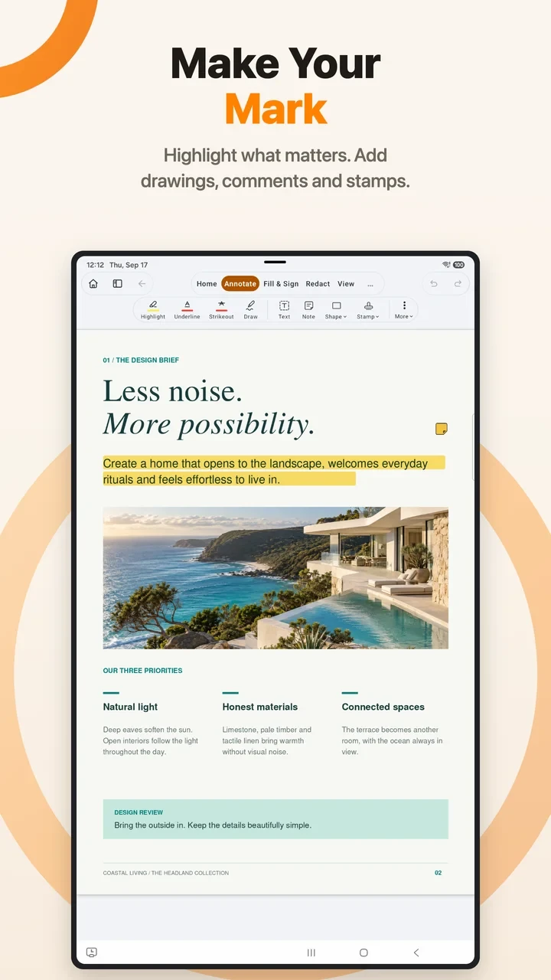Click the document scrollbar handle
Viewport: 551px width, 980px height.
tap(473, 448)
